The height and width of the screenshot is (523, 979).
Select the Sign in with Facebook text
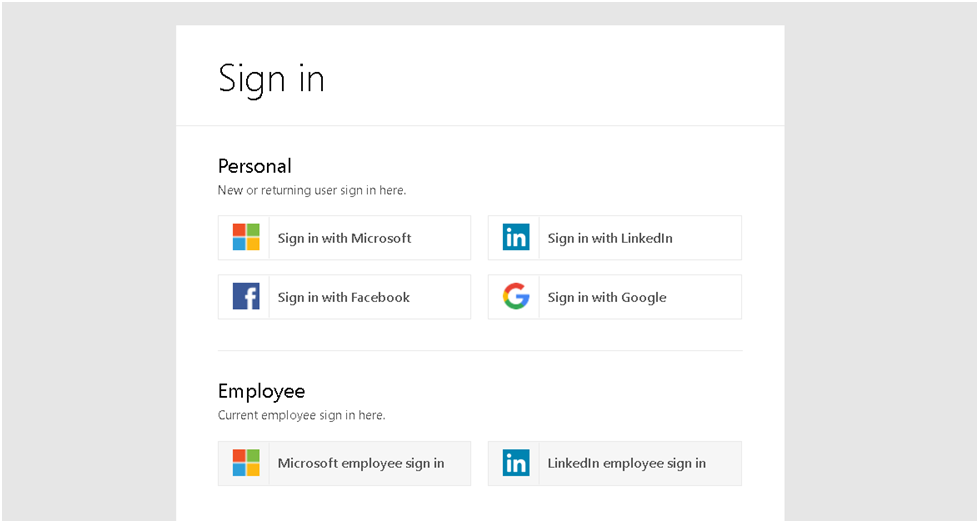(x=343, y=298)
